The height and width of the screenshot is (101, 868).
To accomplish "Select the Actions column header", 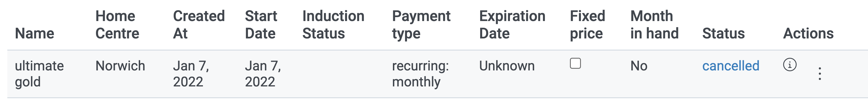I will tap(808, 34).
